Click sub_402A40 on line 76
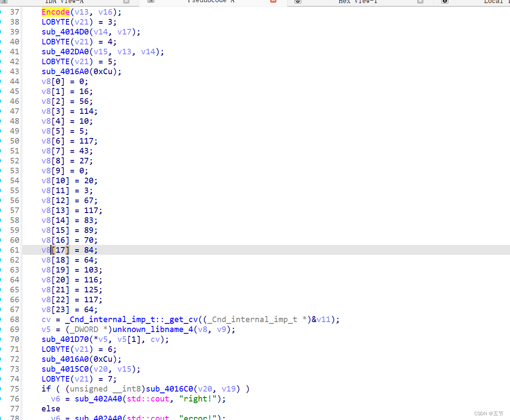This screenshot has width=510, height=420. 98,399
